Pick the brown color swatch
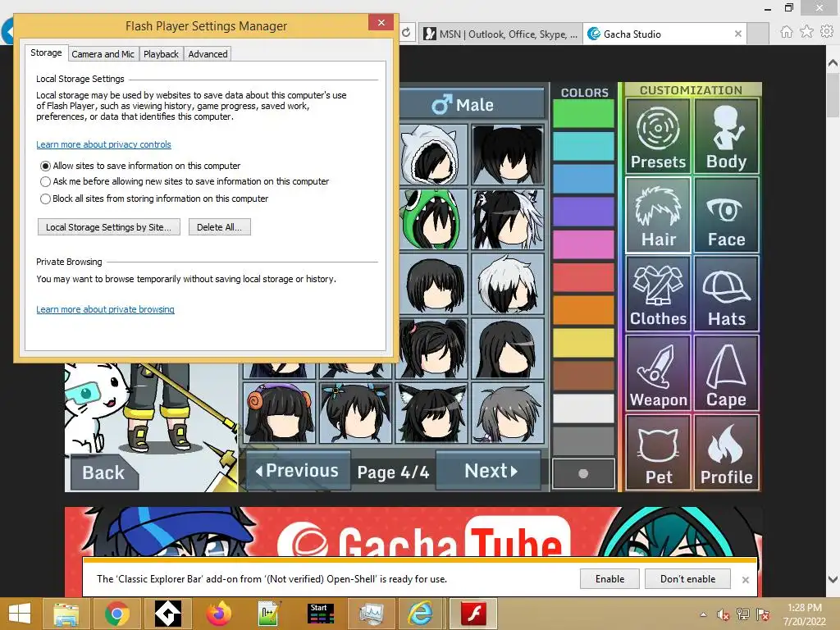The width and height of the screenshot is (840, 630). [583, 376]
